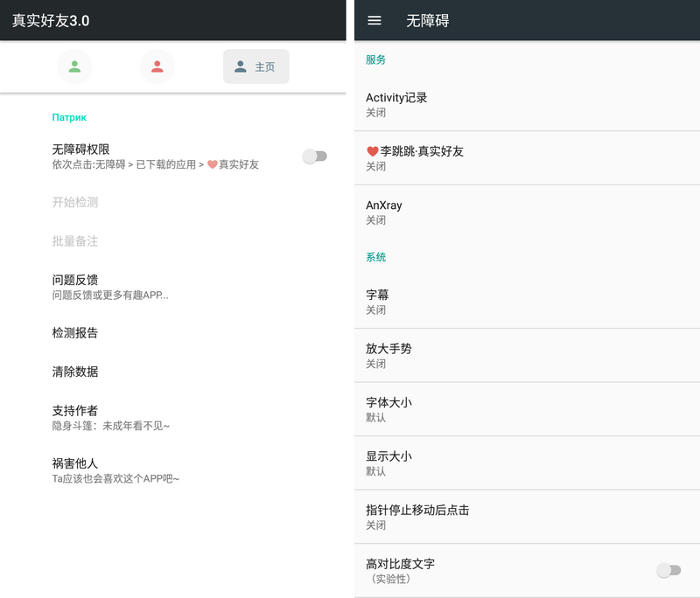The width and height of the screenshot is (700, 598).
Task: Open the navigation drawer with the hamburger icon
Action: point(374,21)
